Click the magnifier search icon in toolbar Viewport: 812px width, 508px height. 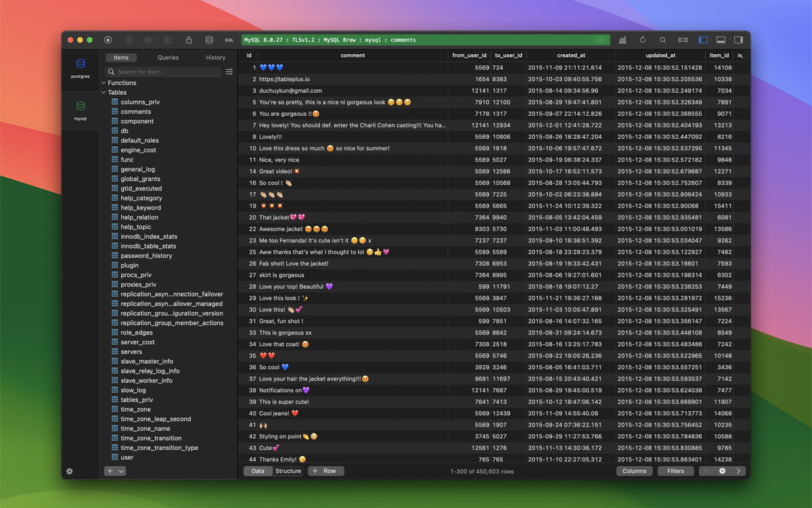[x=662, y=40]
